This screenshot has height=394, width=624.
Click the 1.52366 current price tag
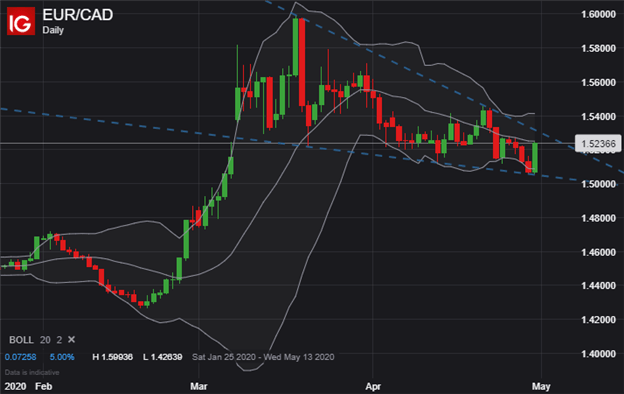(x=598, y=143)
